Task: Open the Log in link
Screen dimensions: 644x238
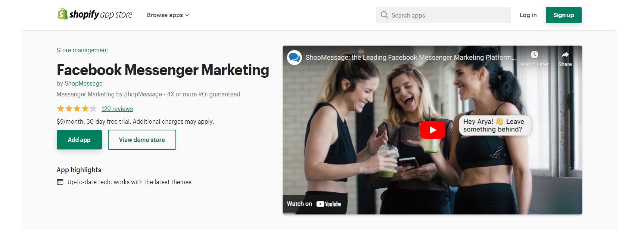Action: coord(528,15)
